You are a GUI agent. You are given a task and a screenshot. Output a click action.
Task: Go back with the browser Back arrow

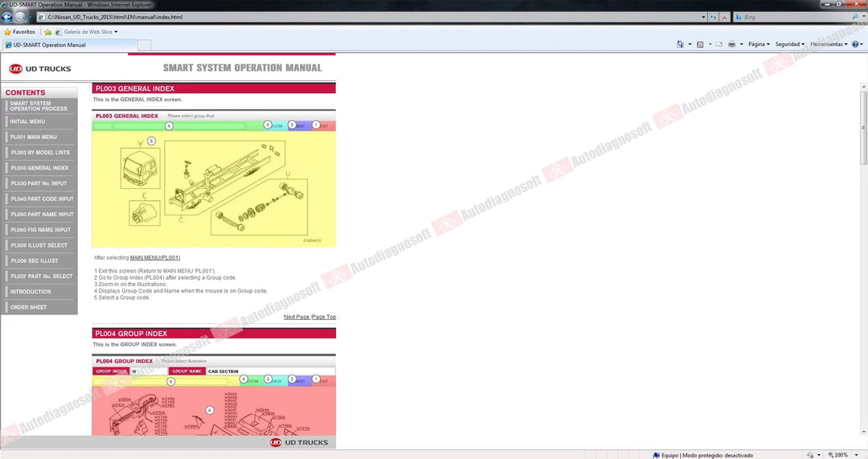pyautogui.click(x=7, y=17)
